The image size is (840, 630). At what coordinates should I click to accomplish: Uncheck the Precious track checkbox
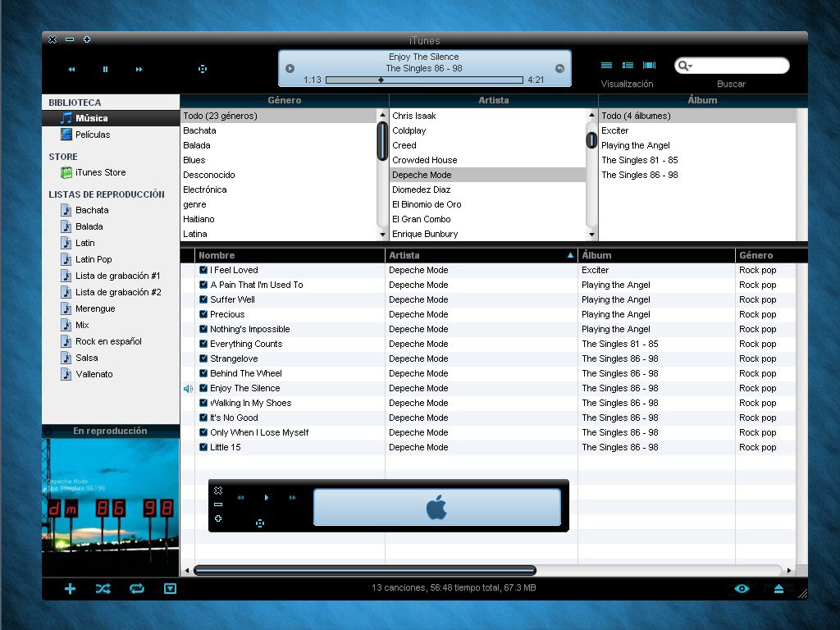click(203, 314)
